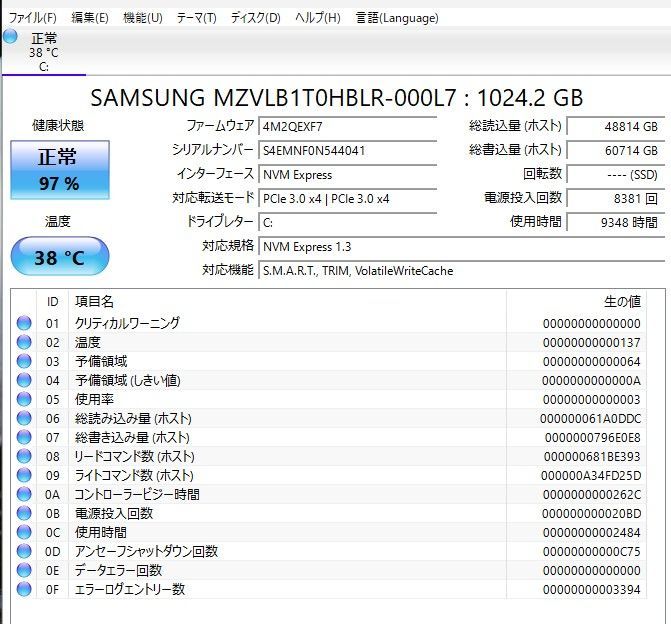Open the ヘルプ(H) menu
This screenshot has width=671, height=624.
(317, 18)
